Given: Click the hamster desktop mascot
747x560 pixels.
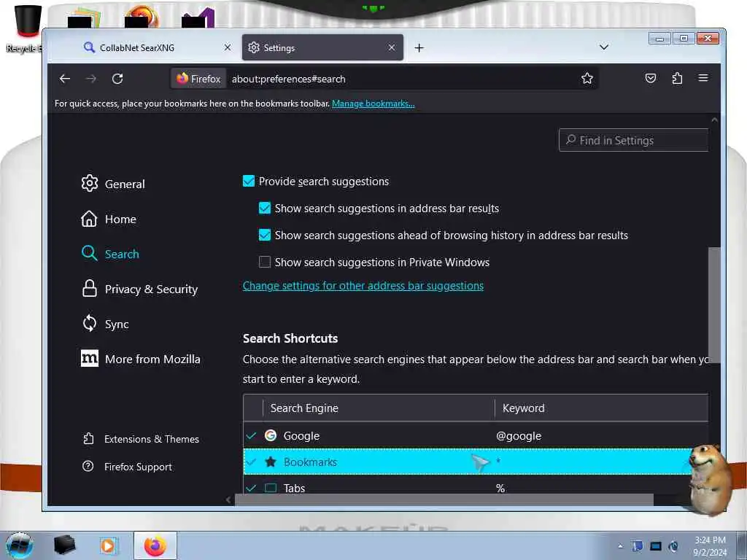Looking at the screenshot, I should pos(711,480).
